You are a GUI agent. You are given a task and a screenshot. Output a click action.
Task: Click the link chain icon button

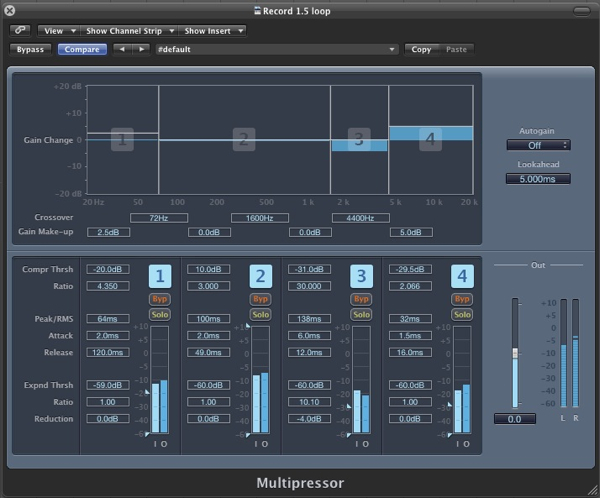(x=20, y=30)
